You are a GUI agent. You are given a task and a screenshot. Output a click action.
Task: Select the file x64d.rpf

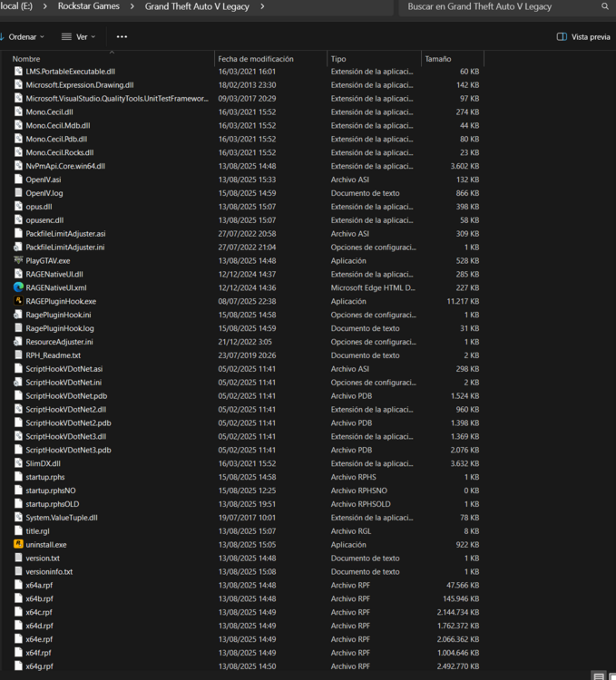[39, 626]
